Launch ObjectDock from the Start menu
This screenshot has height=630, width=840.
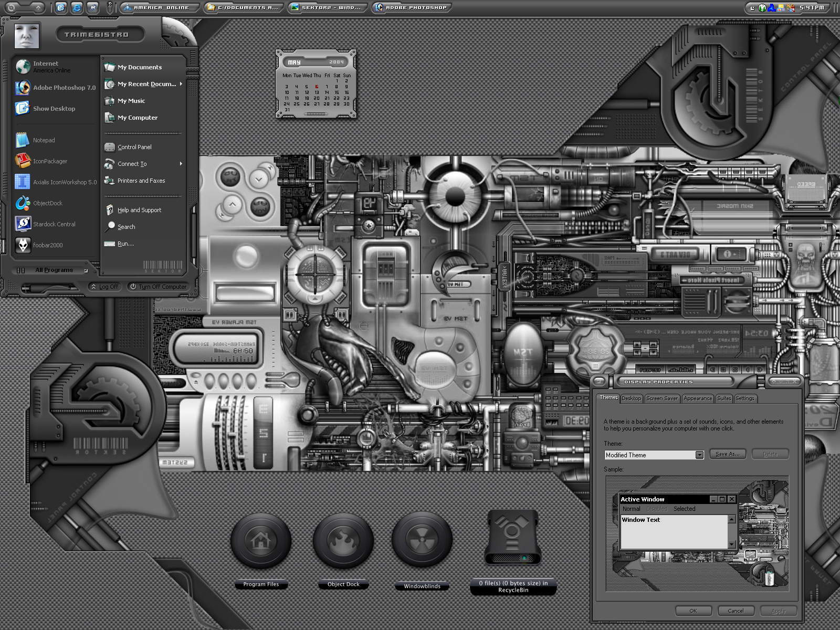(56, 203)
